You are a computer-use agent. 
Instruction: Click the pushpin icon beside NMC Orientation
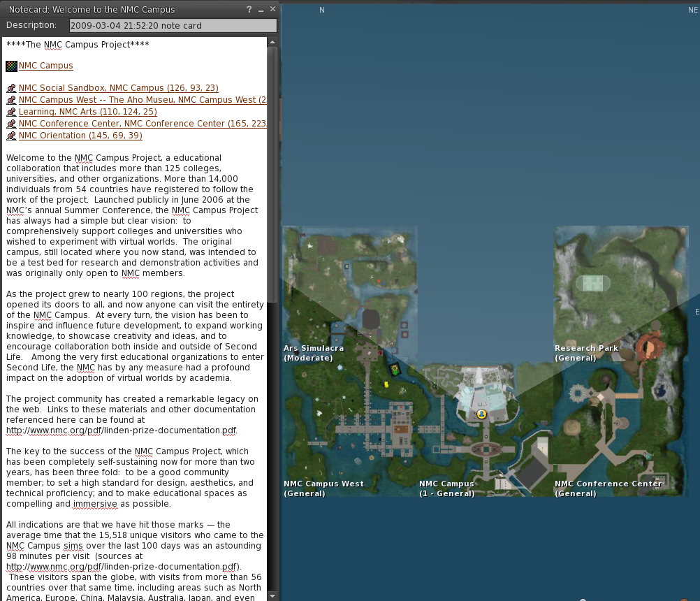tap(10, 136)
